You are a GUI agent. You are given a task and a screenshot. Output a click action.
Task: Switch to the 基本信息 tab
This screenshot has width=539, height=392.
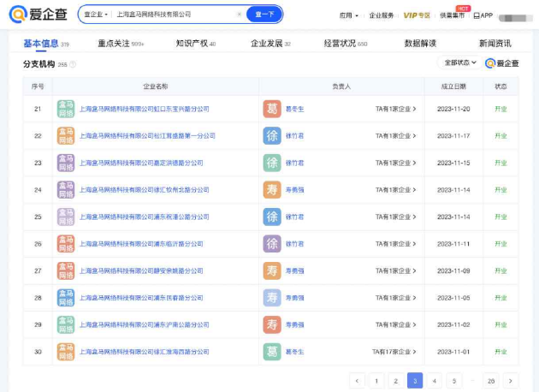(46, 44)
